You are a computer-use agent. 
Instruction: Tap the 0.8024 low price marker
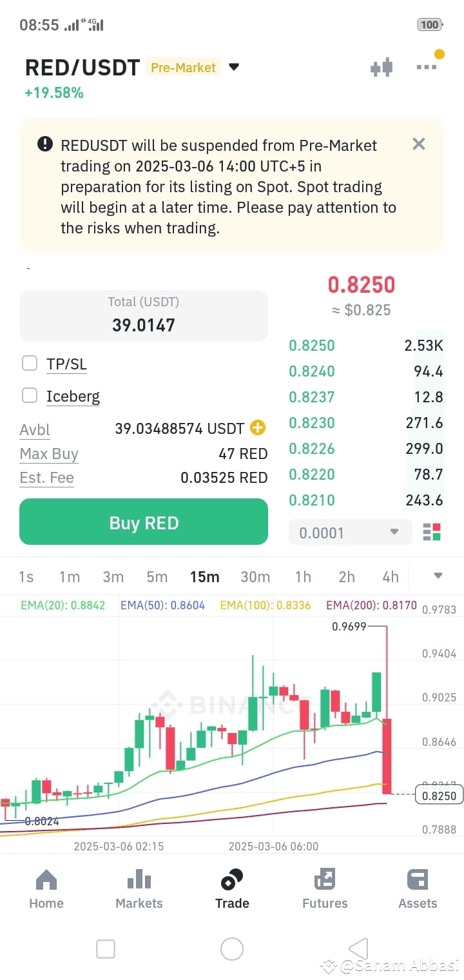tap(42, 821)
